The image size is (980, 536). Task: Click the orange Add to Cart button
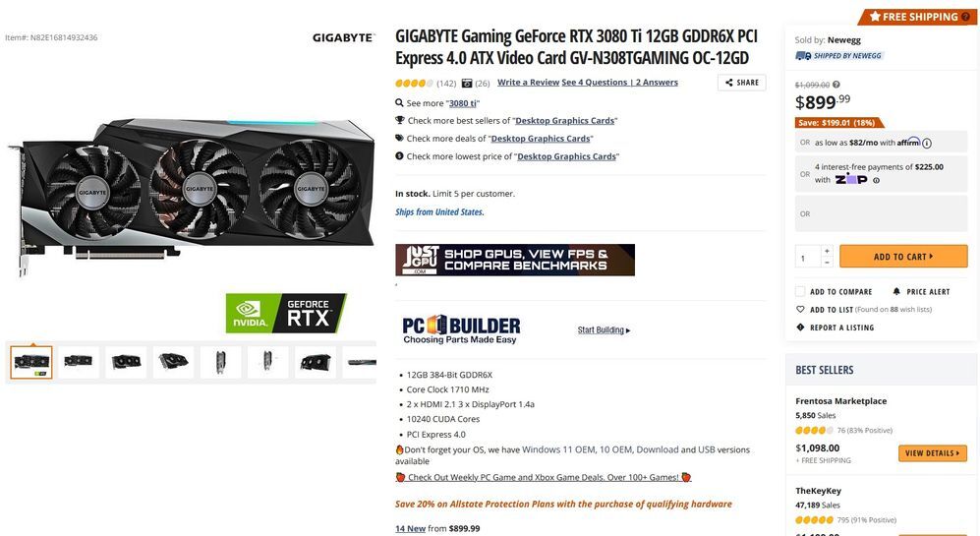(x=903, y=257)
